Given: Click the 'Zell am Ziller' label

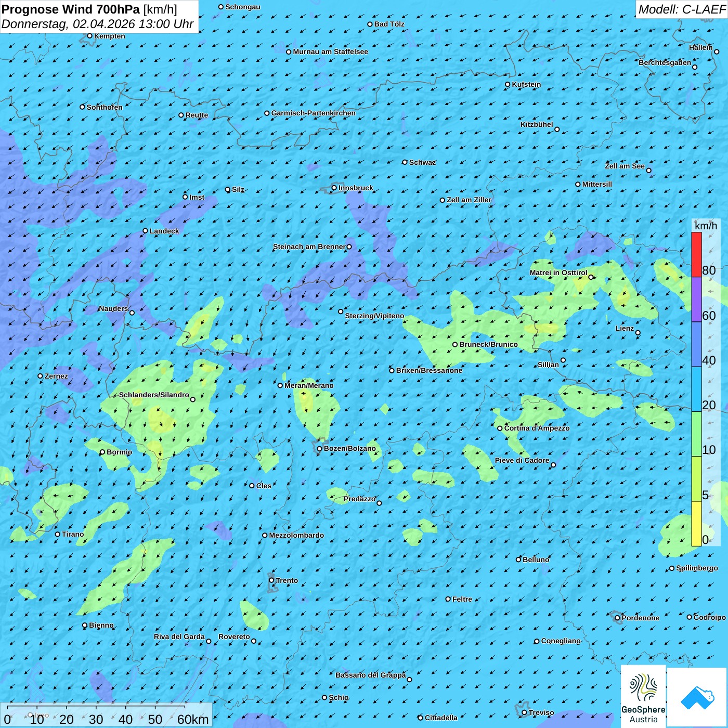Looking at the screenshot, I should pyautogui.click(x=469, y=200).
